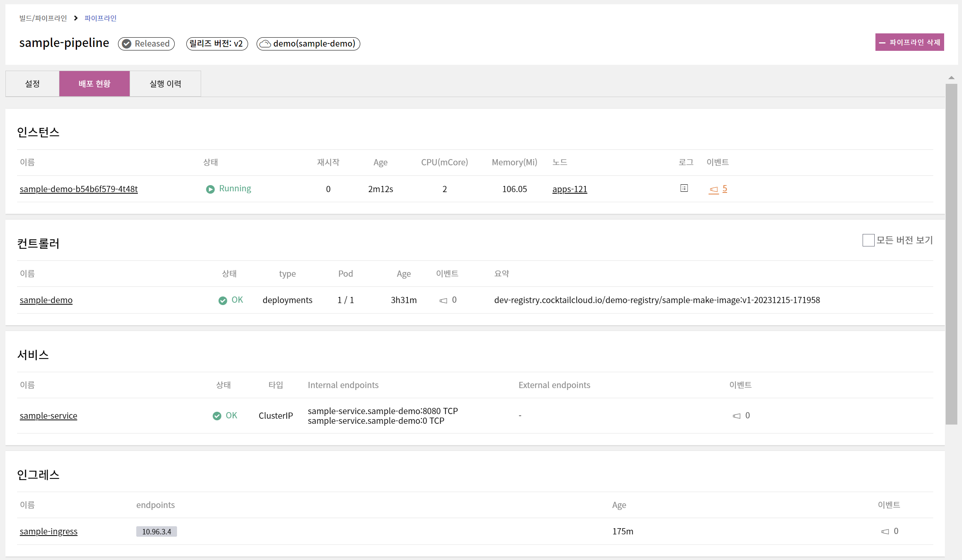The height and width of the screenshot is (560, 962).
Task: Click the event megaphone icon in sample-service row
Action: tap(736, 416)
